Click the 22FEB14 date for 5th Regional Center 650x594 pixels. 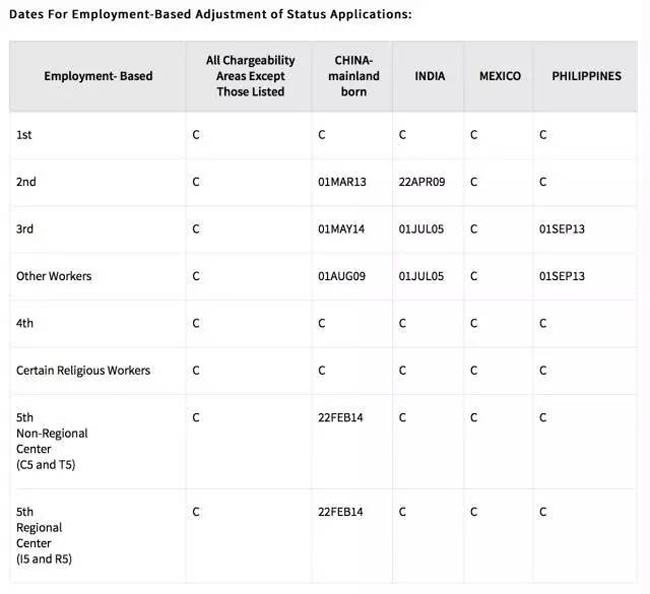click(x=341, y=511)
